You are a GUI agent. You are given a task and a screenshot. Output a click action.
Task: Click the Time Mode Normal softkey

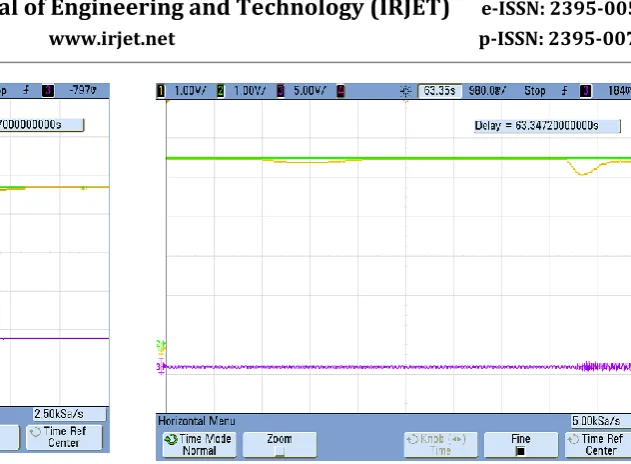point(200,445)
